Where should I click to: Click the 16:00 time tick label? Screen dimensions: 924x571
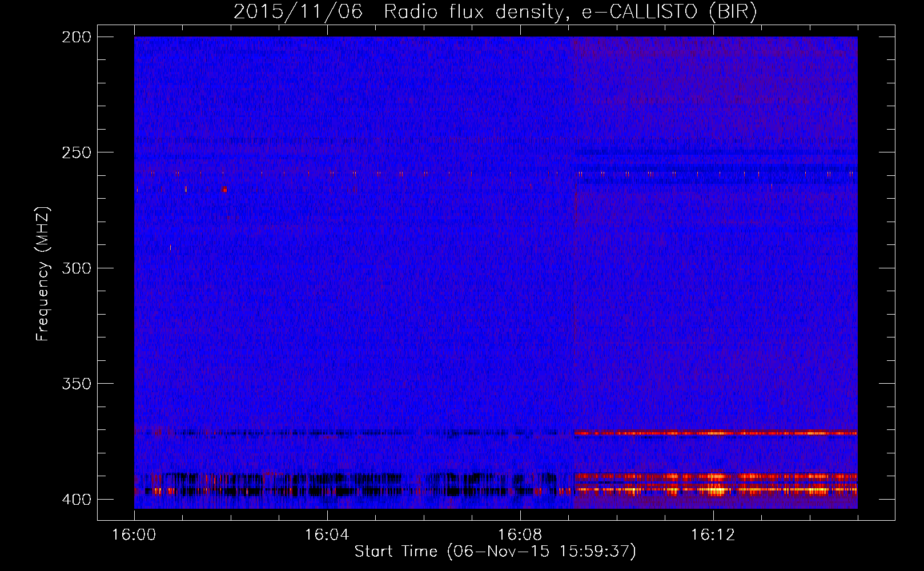[134, 535]
